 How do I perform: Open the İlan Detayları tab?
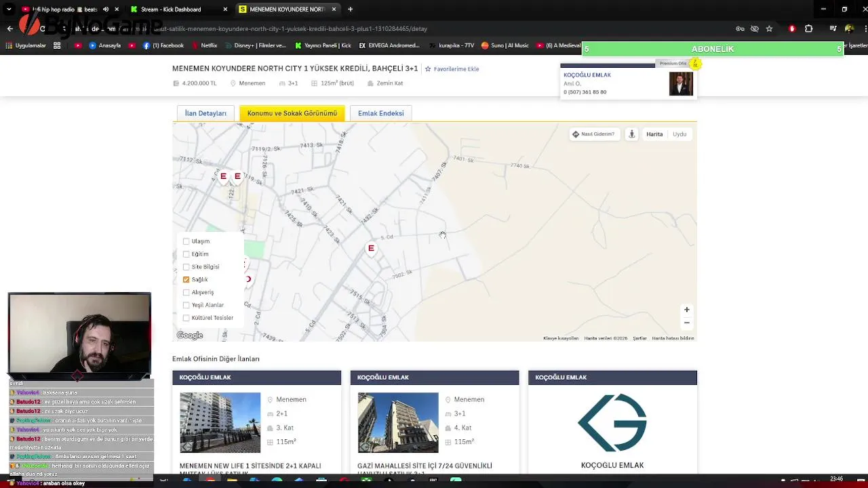(x=205, y=113)
